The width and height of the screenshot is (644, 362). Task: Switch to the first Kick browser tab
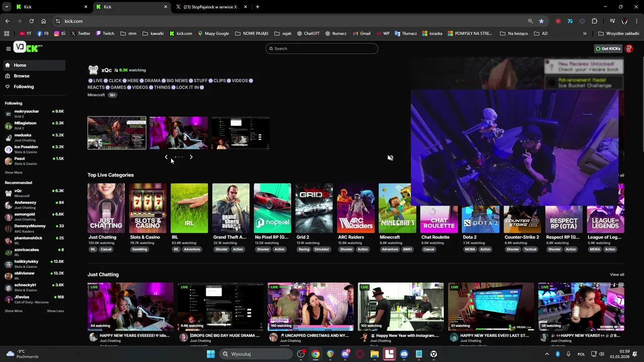pyautogui.click(x=50, y=7)
